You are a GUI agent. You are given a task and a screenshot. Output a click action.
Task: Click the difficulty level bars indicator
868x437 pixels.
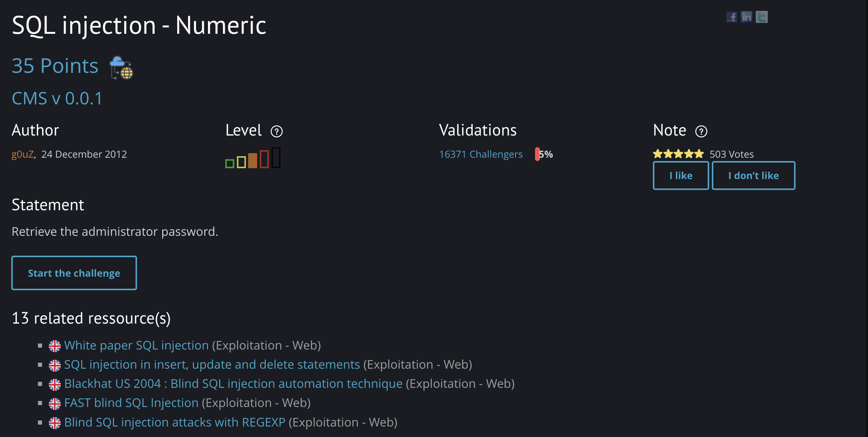pyautogui.click(x=253, y=158)
